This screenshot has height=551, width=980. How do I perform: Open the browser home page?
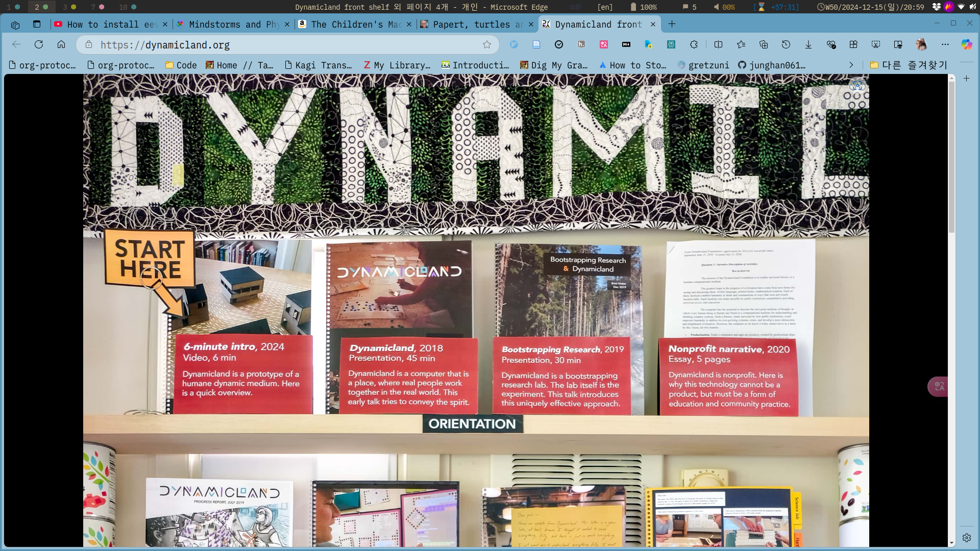pos(61,44)
